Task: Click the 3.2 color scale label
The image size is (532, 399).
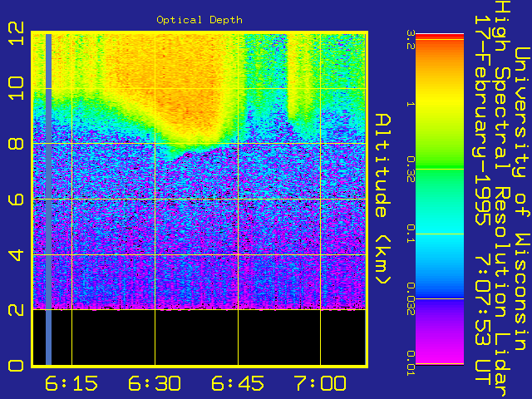Action: (x=411, y=40)
